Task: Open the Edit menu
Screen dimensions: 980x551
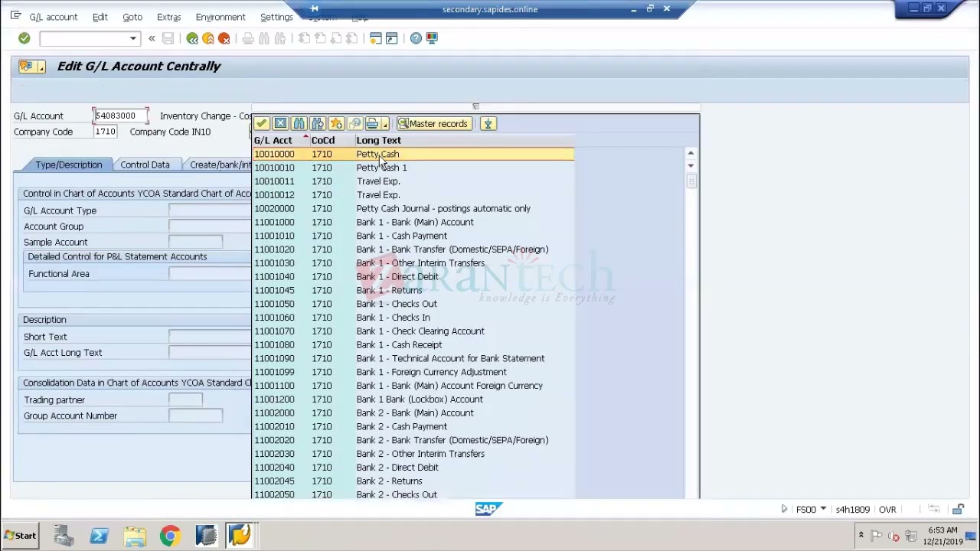Action: coord(100,17)
